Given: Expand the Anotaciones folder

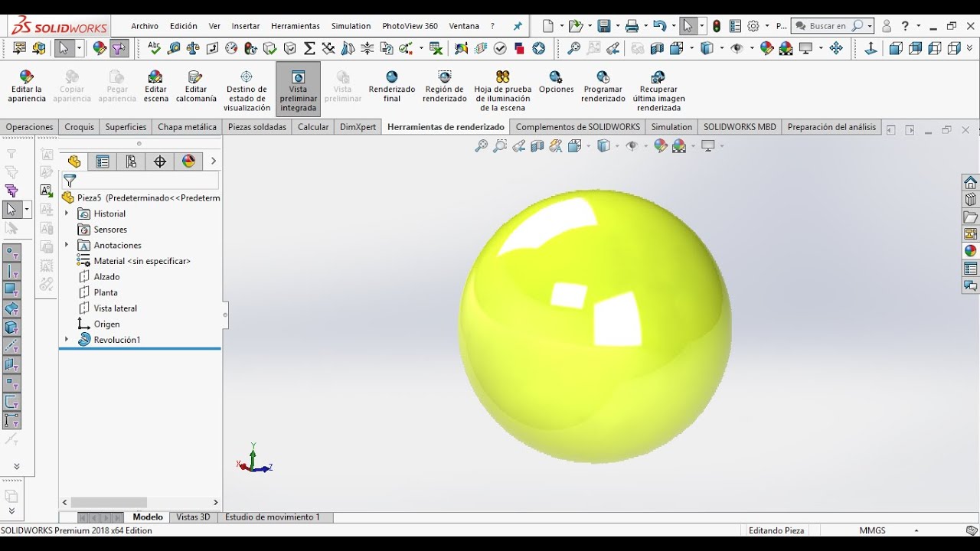Looking at the screenshot, I should pos(67,245).
